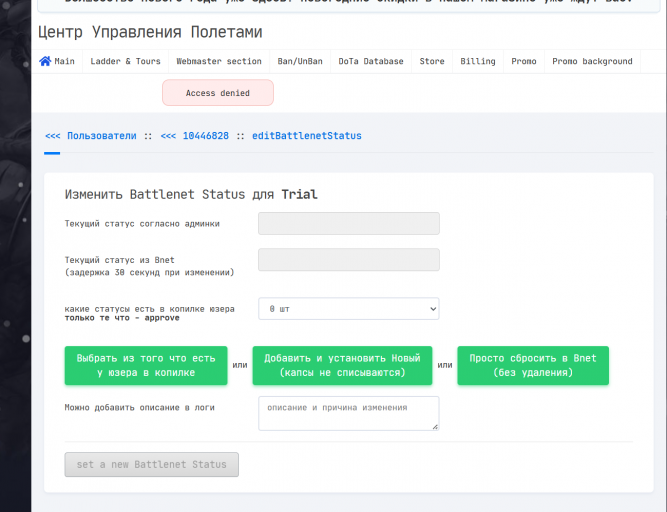
Task: Click the home icon next to Main
Action: coord(45,61)
